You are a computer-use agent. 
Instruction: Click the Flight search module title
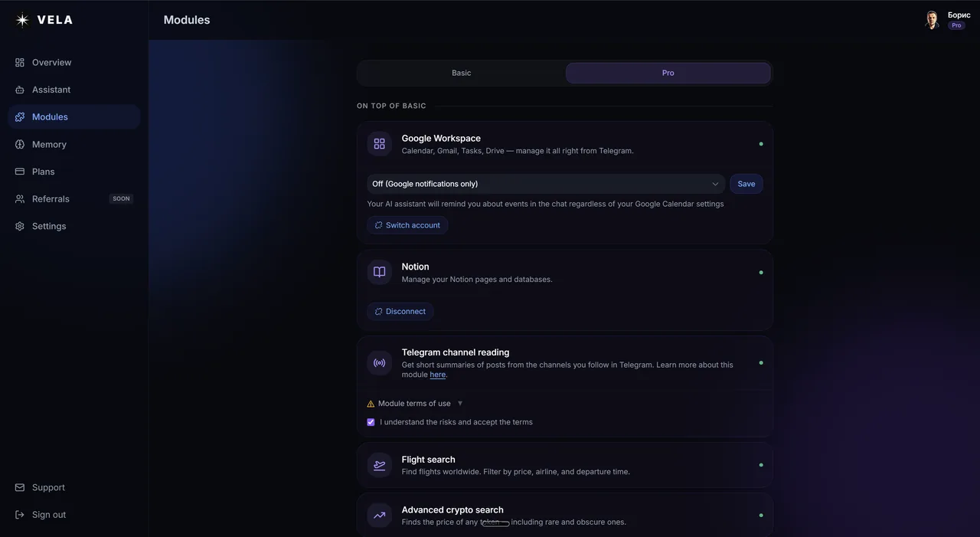(x=429, y=460)
